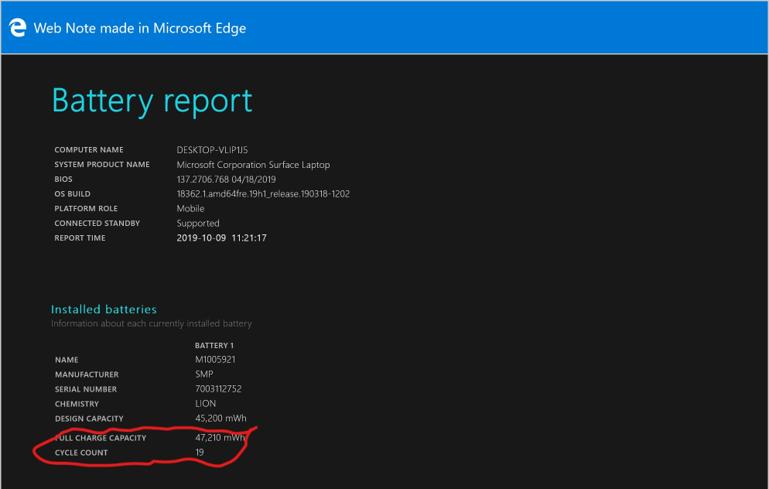
Task: Click the OS BUILD label
Action: pyautogui.click(x=72, y=194)
